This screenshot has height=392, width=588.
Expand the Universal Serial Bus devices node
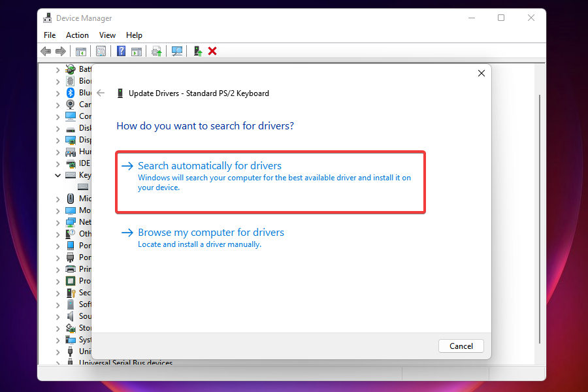[57, 363]
